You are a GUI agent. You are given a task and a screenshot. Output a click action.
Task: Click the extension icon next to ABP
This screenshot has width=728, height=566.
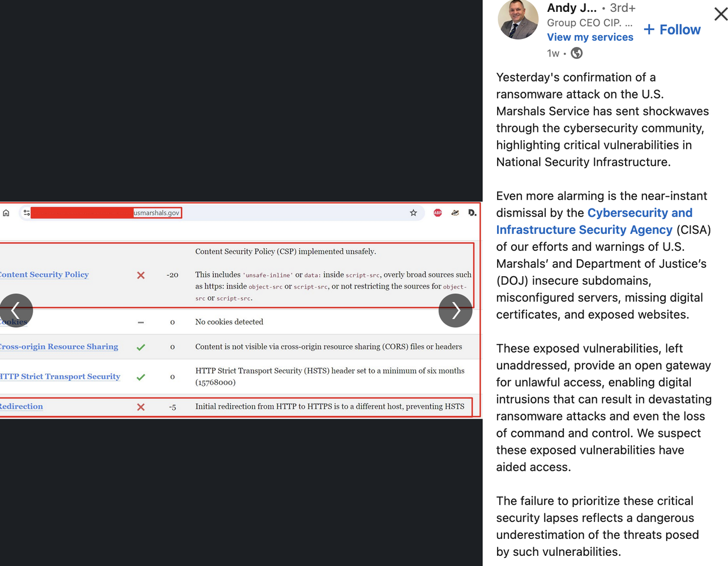click(x=455, y=213)
